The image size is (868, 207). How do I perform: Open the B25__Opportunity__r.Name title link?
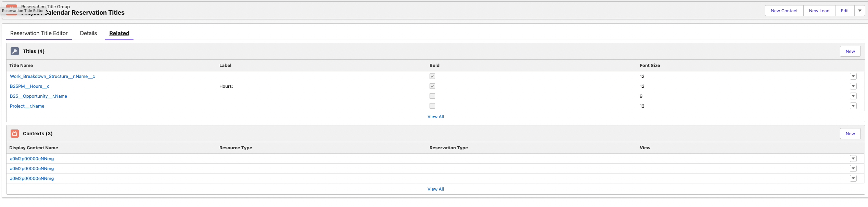click(x=38, y=96)
